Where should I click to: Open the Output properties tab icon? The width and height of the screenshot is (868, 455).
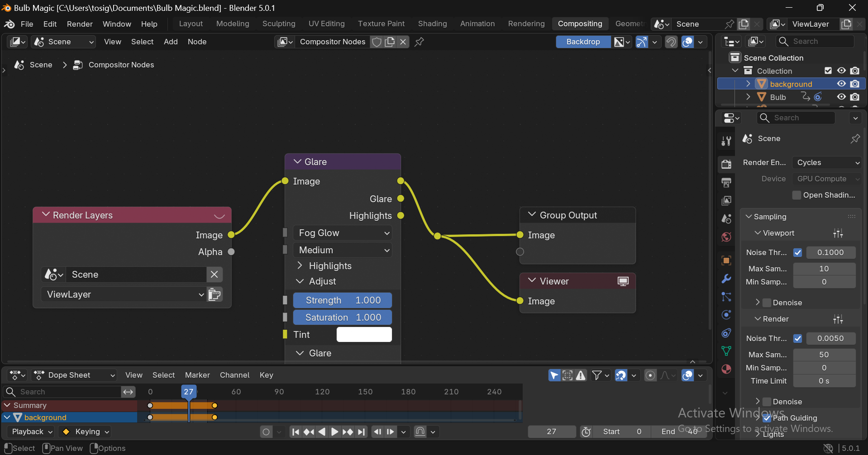726,182
